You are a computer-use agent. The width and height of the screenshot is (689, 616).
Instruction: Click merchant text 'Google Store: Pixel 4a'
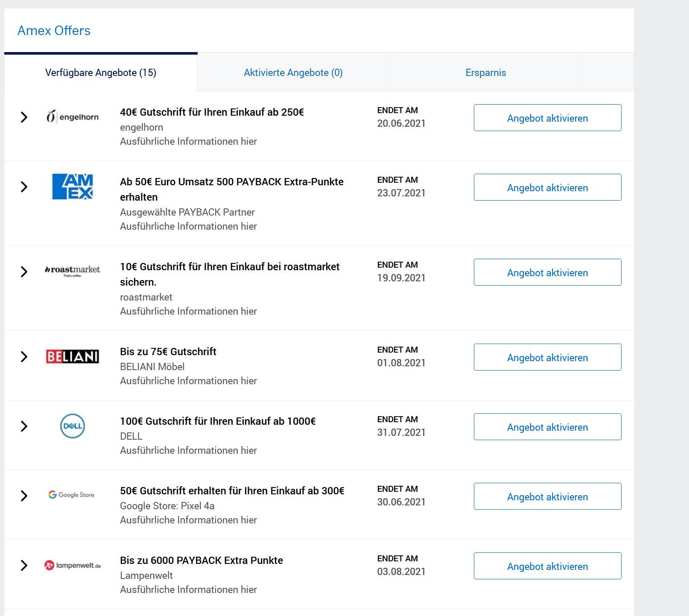pyautogui.click(x=167, y=506)
